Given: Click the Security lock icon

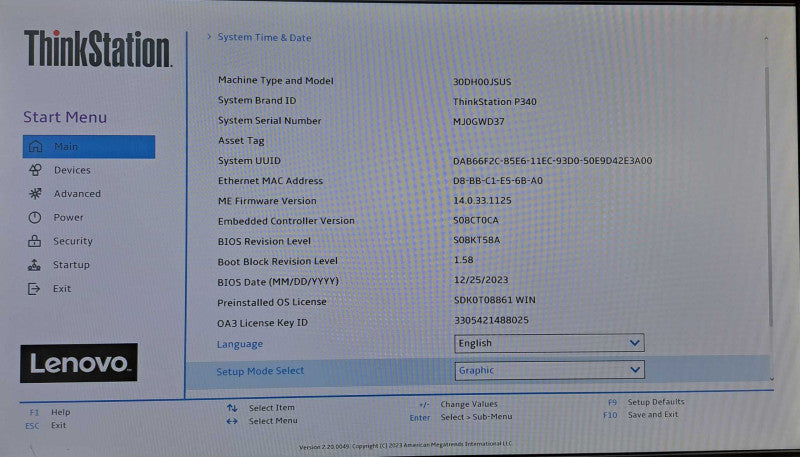Looking at the screenshot, I should [34, 241].
